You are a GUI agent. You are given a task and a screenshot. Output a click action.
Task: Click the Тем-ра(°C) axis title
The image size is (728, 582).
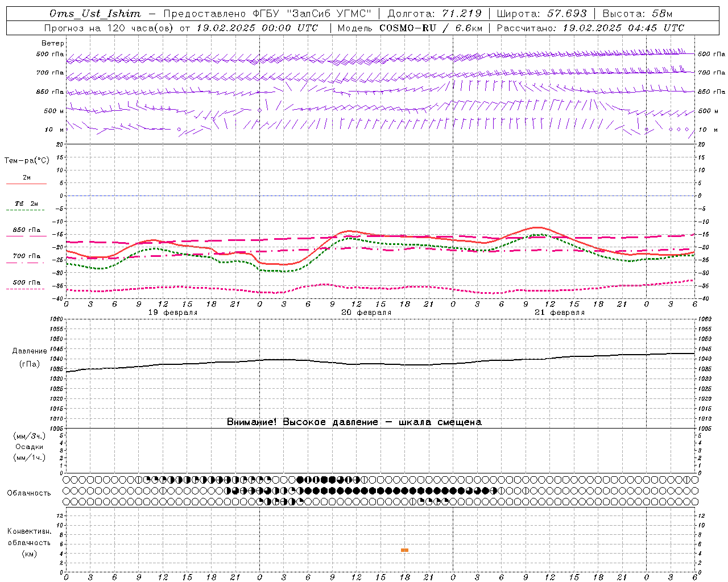click(27, 161)
